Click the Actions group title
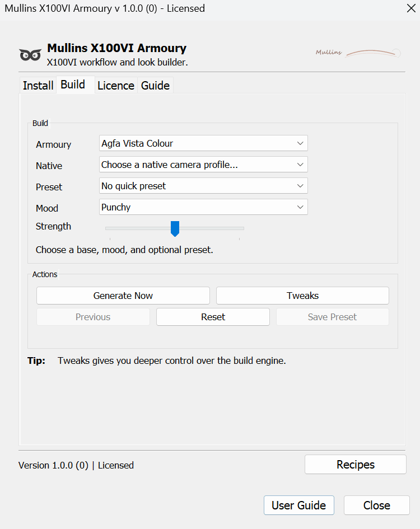Screen dimensions: 420x529 (45, 274)
